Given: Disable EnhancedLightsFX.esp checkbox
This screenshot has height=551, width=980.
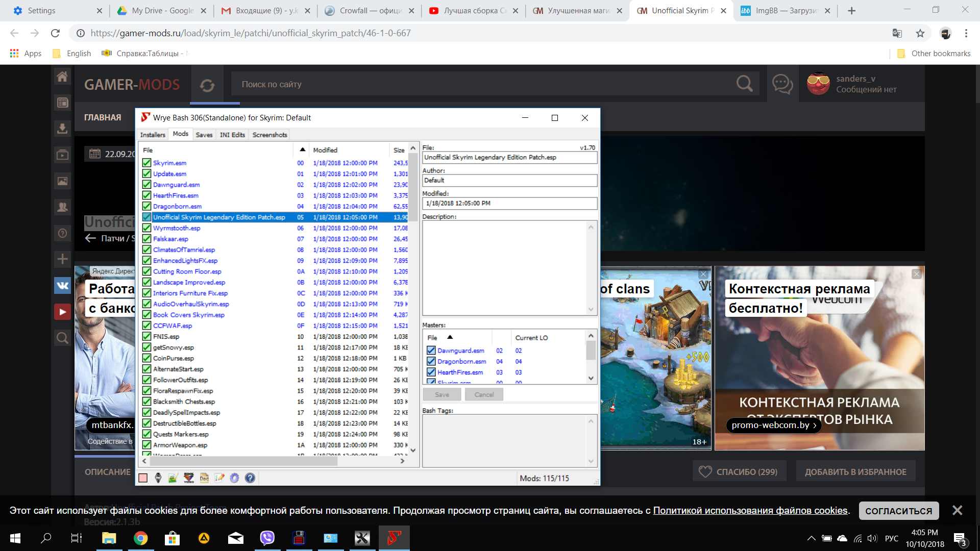Looking at the screenshot, I should 146,261.
